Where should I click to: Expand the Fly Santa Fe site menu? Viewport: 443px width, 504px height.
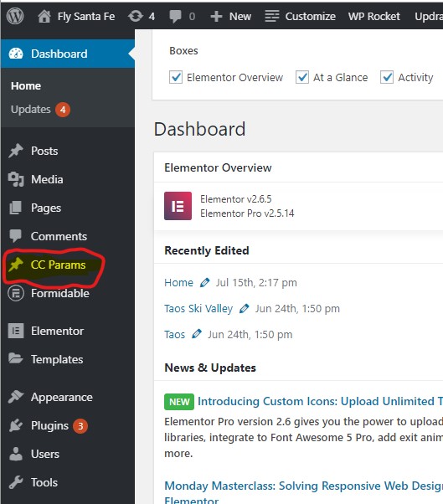pyautogui.click(x=76, y=16)
